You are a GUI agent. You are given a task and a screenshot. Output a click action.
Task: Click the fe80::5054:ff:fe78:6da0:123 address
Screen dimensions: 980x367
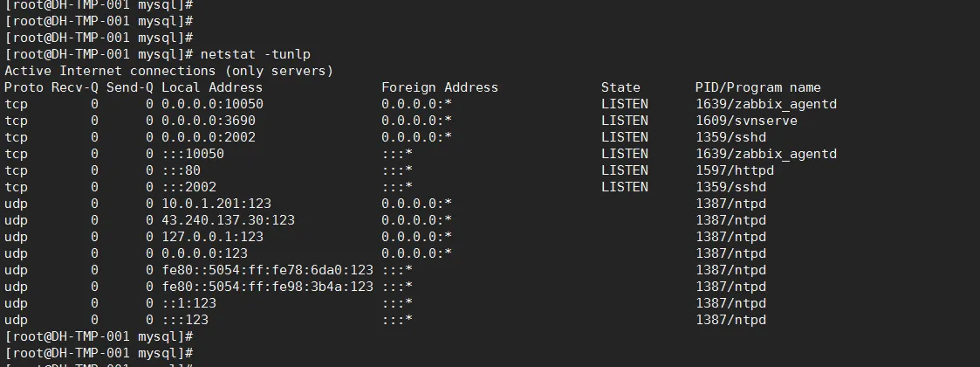coord(267,270)
